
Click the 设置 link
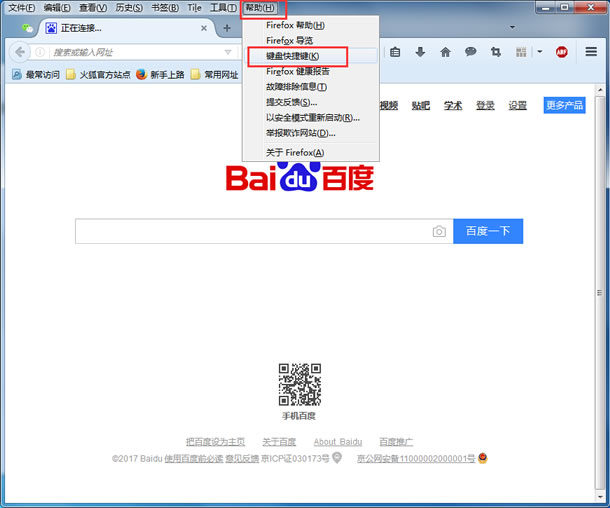(518, 105)
